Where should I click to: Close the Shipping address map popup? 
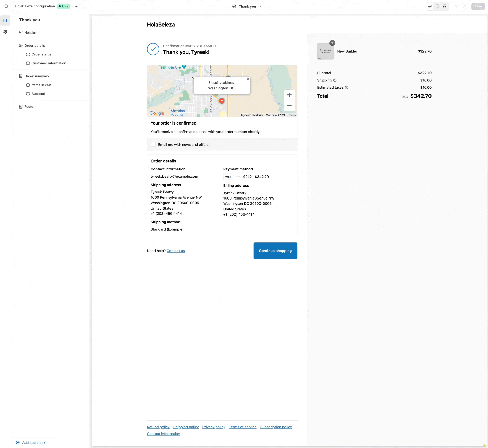point(248,79)
